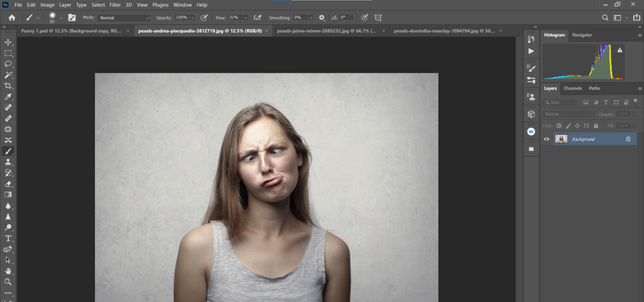Screen dimensions: 644x302
Task: Open the Flow 31% slider dropdown
Action: [246, 18]
